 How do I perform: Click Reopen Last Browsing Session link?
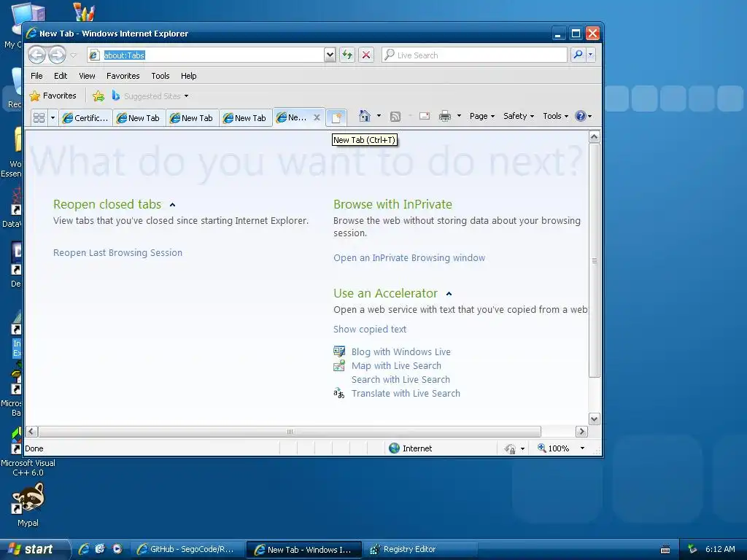coord(117,253)
